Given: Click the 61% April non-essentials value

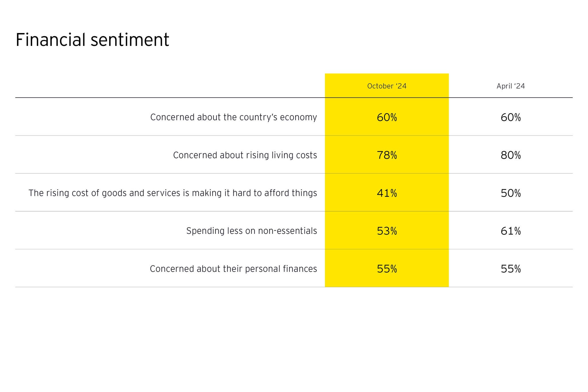Looking at the screenshot, I should pos(510,231).
